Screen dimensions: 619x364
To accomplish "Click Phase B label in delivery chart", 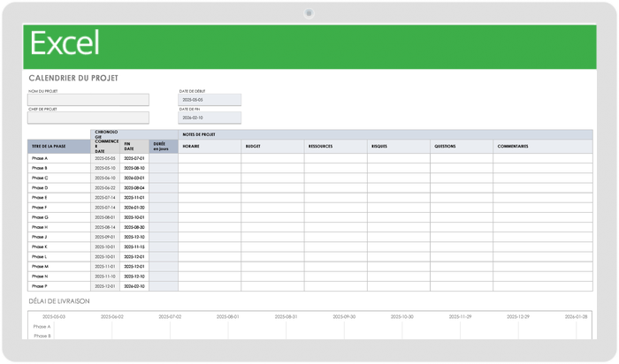I will 42,336.
